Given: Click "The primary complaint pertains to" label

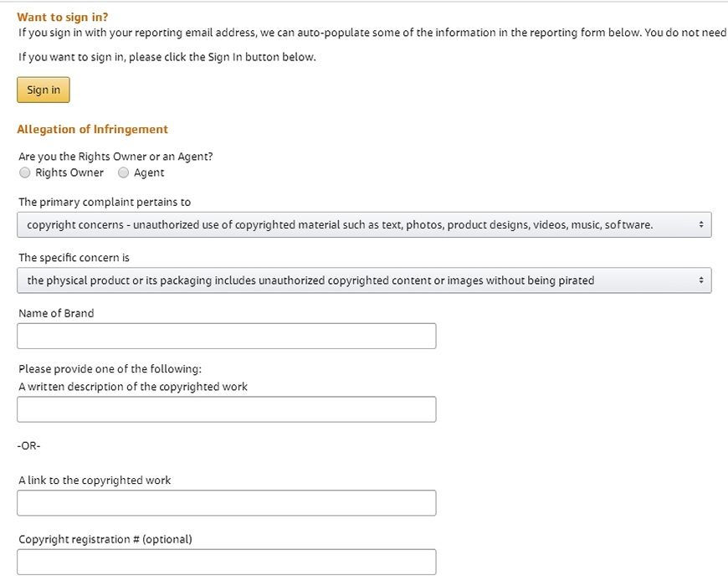Looking at the screenshot, I should point(105,202).
